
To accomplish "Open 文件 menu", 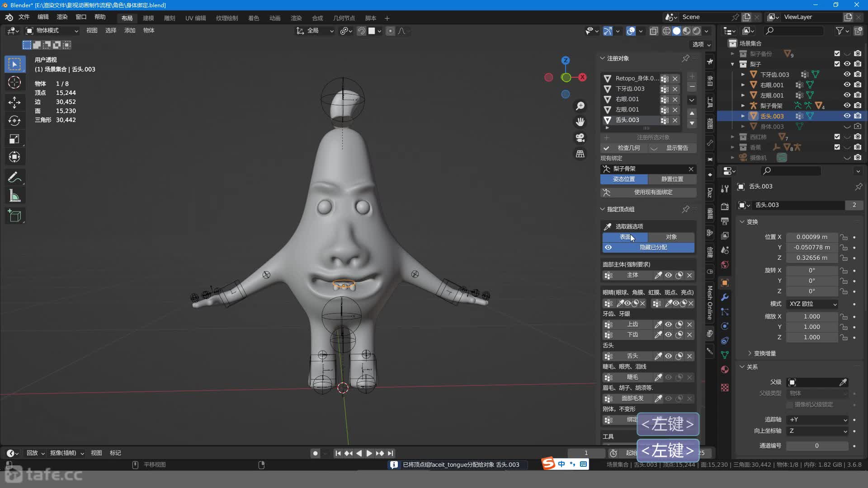I will [x=24, y=17].
